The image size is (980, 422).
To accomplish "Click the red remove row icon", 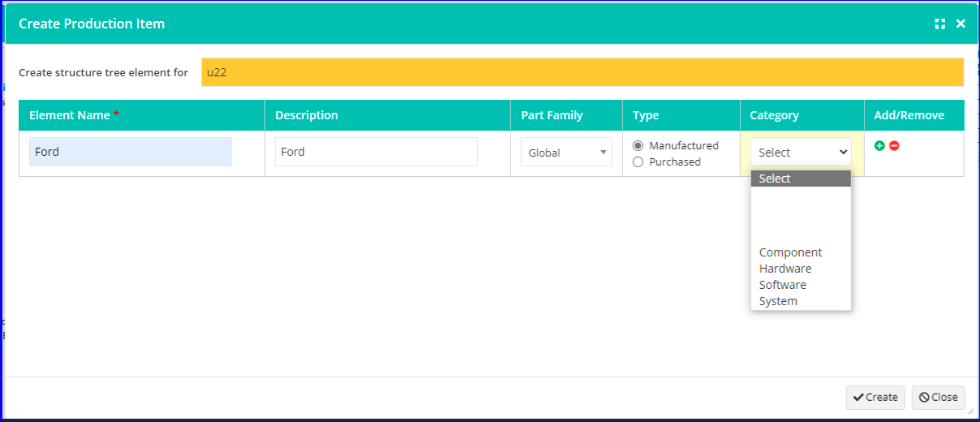I will 894,145.
